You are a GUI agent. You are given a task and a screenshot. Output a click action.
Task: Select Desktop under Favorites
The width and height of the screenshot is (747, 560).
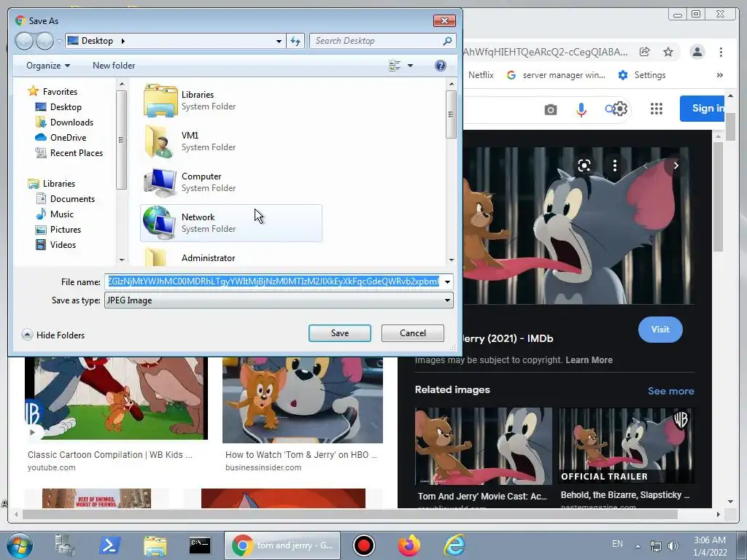(58, 107)
